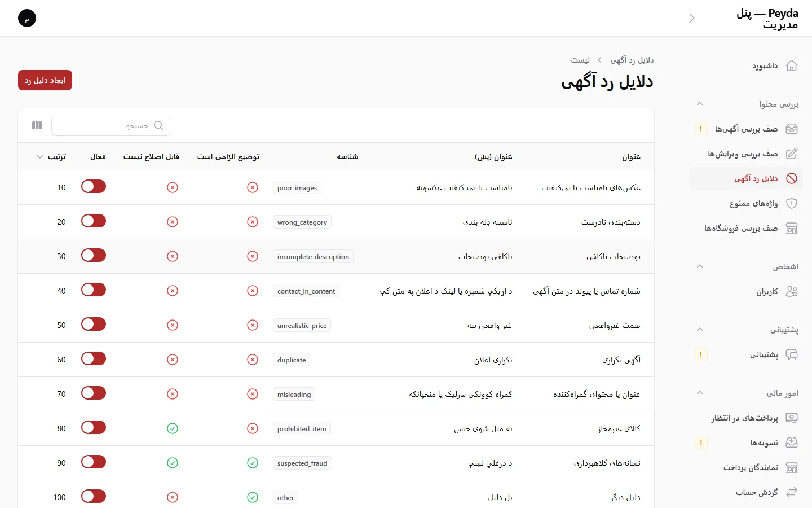
Task: Click the chat icon beside پشتیبانی
Action: tap(792, 355)
